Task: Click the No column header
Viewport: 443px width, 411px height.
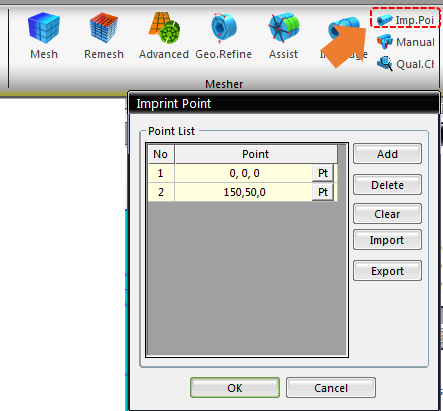Action: pos(161,154)
